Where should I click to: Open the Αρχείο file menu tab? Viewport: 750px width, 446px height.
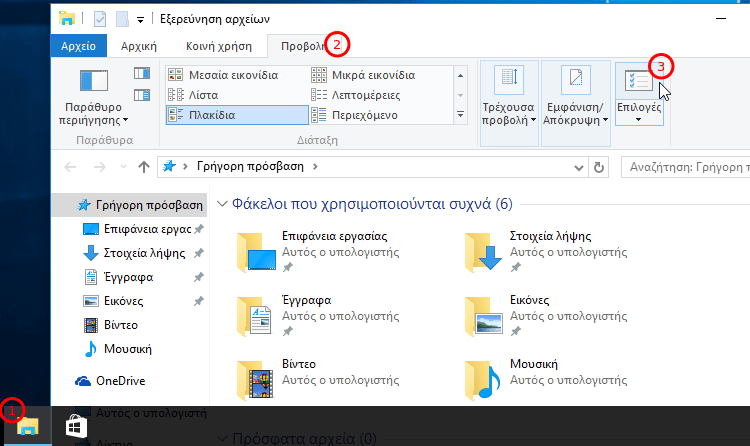coord(78,46)
